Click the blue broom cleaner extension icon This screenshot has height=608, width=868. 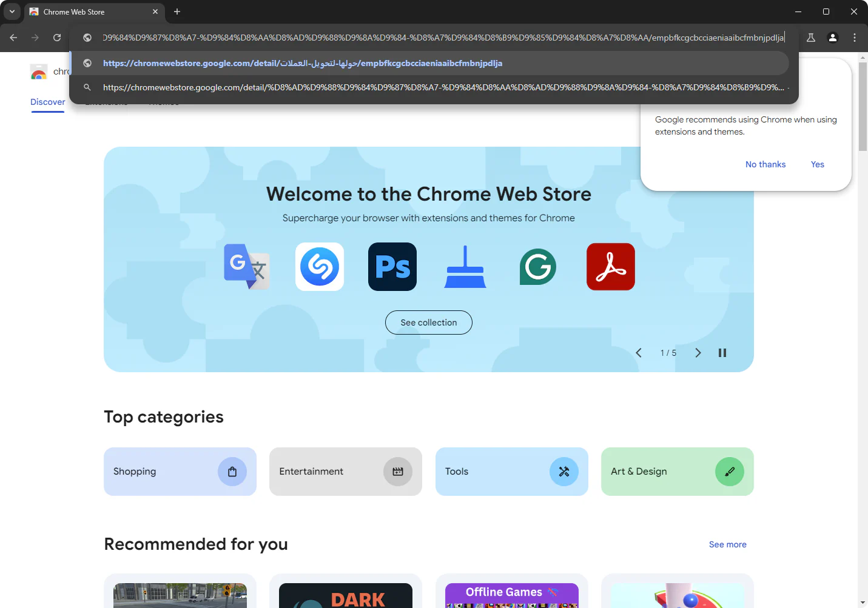point(465,267)
